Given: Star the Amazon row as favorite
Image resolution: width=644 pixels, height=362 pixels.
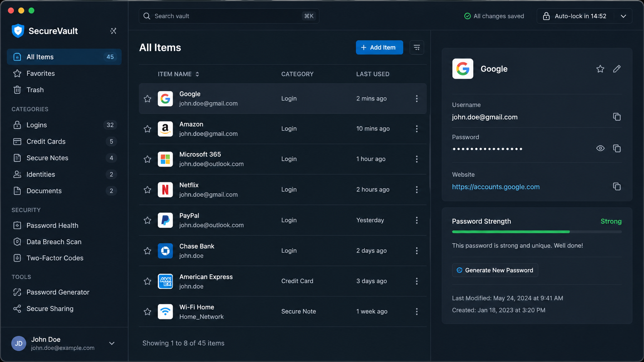Looking at the screenshot, I should [148, 129].
